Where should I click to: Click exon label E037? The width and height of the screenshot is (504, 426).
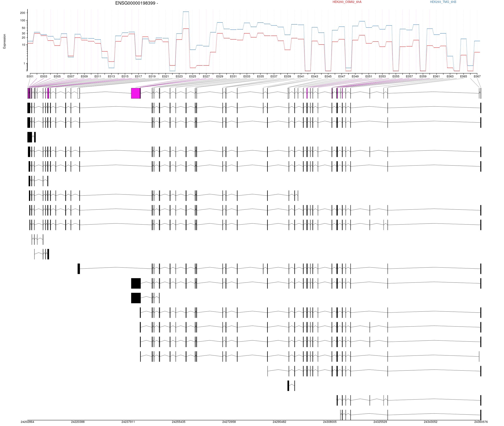274,77
